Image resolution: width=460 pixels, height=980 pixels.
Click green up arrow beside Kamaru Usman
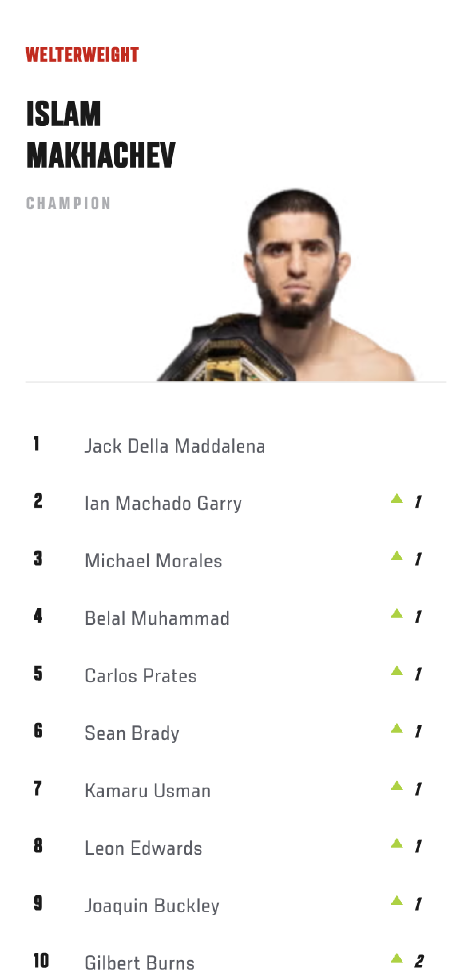click(397, 786)
